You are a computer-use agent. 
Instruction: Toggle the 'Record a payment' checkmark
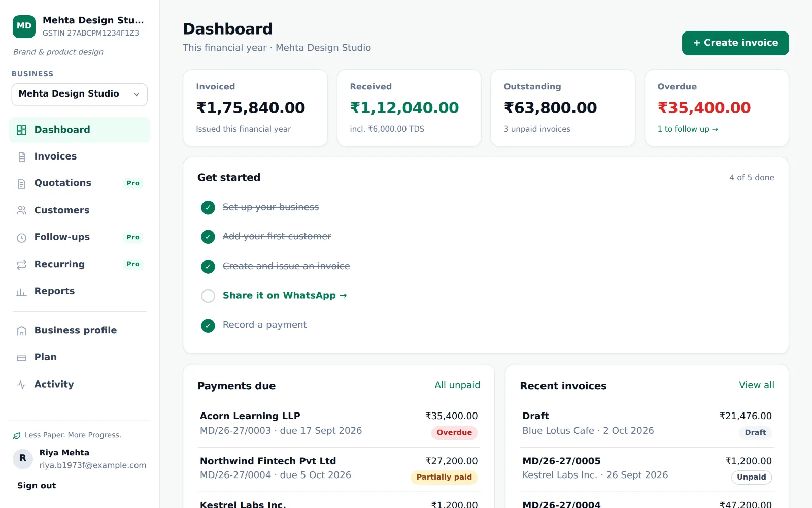coord(208,325)
